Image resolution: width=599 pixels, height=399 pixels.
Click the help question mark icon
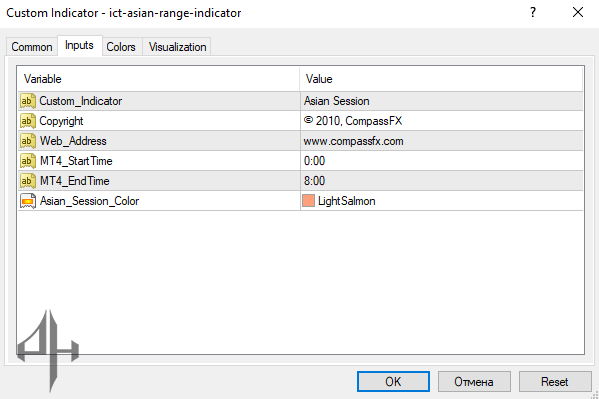[x=533, y=13]
